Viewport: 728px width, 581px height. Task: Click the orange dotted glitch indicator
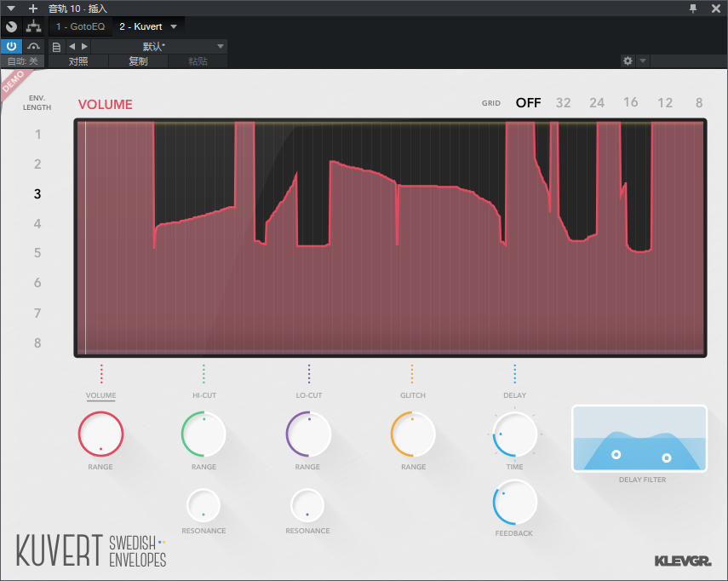coord(412,374)
